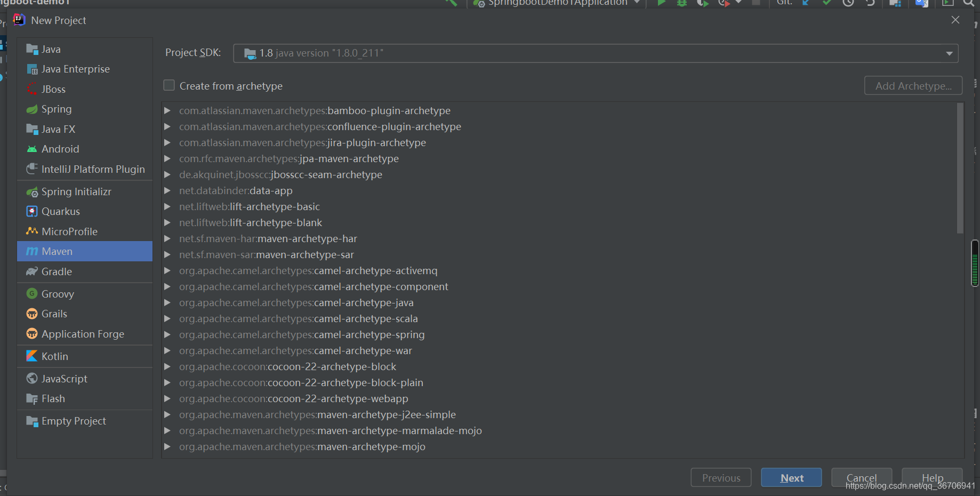980x496 pixels.
Task: Expand net.databinder data-app arrow
Action: (167, 190)
